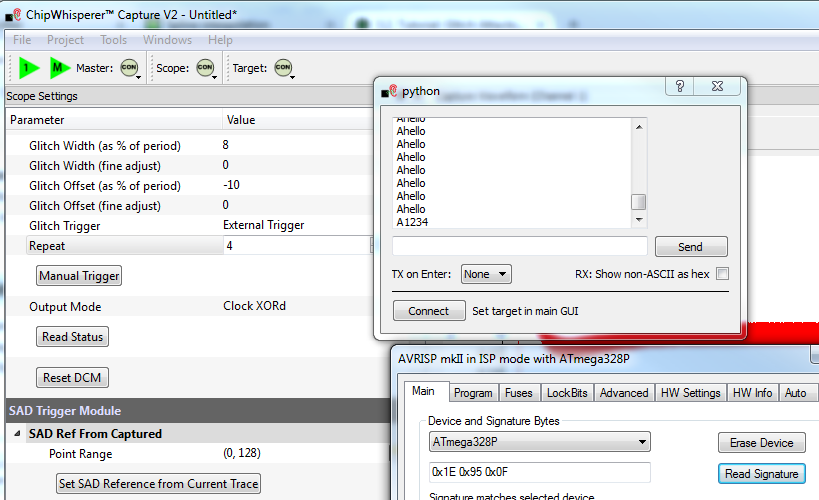Viewport: 819px width, 500px height.
Task: Switch to the Fuses tab
Action: coord(518,393)
